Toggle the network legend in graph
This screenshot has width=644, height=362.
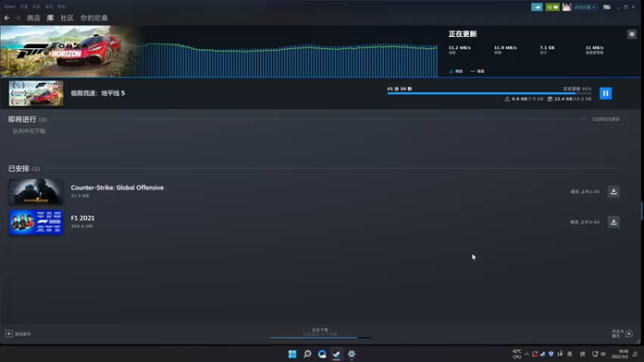click(x=456, y=72)
